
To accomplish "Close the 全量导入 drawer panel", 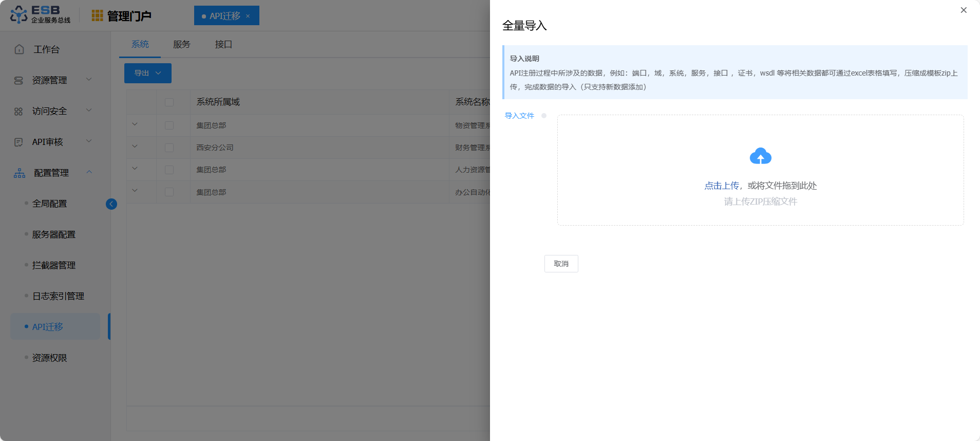I will point(963,10).
